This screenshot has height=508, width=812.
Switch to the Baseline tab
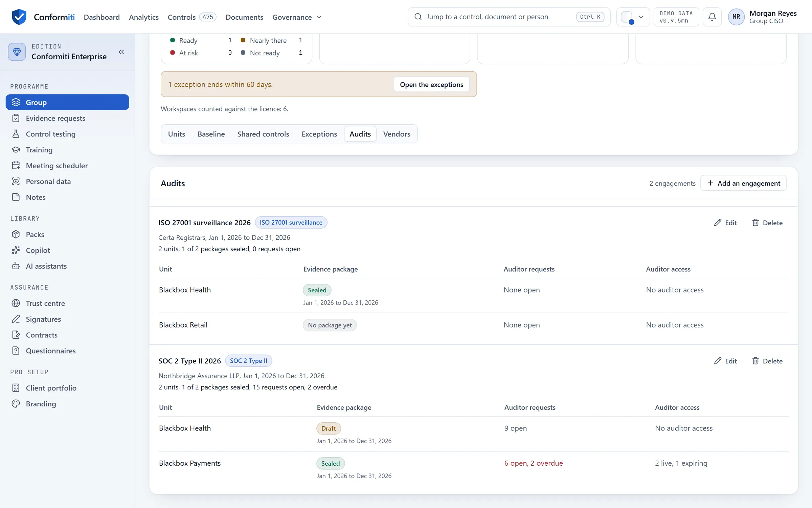coord(211,134)
